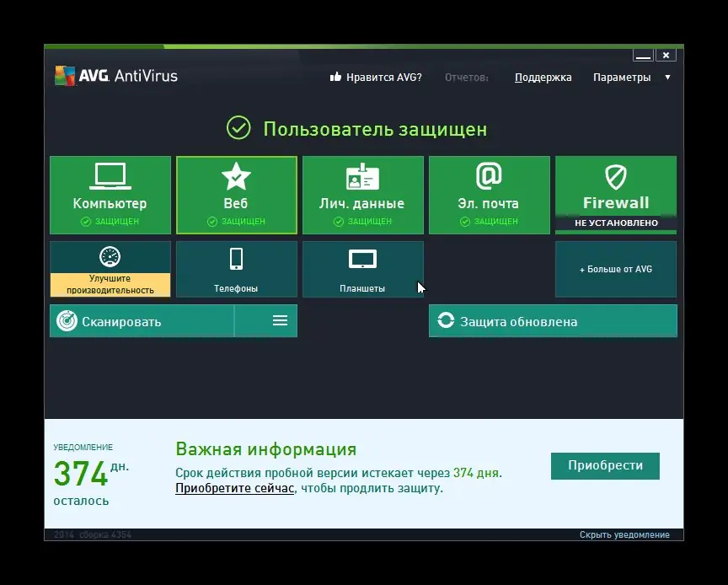Click the Приобрести purchase button
Viewport: 728px width, 585px height.
pos(605,465)
